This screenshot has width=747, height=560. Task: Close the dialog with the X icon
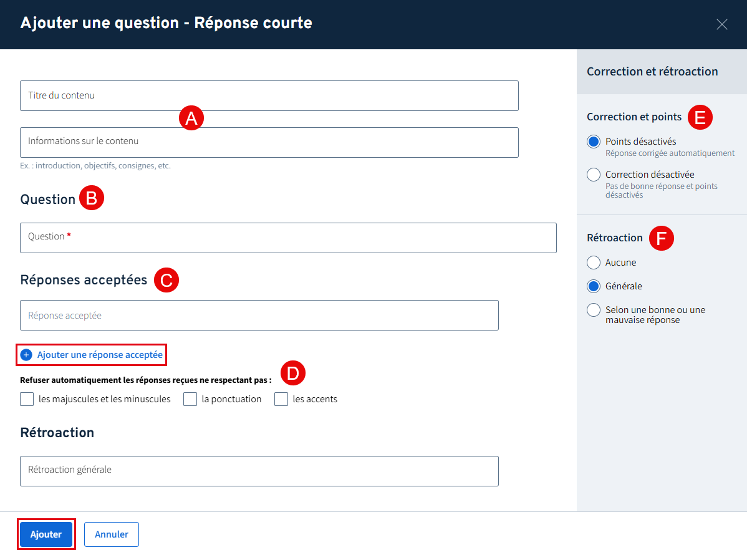click(x=721, y=24)
